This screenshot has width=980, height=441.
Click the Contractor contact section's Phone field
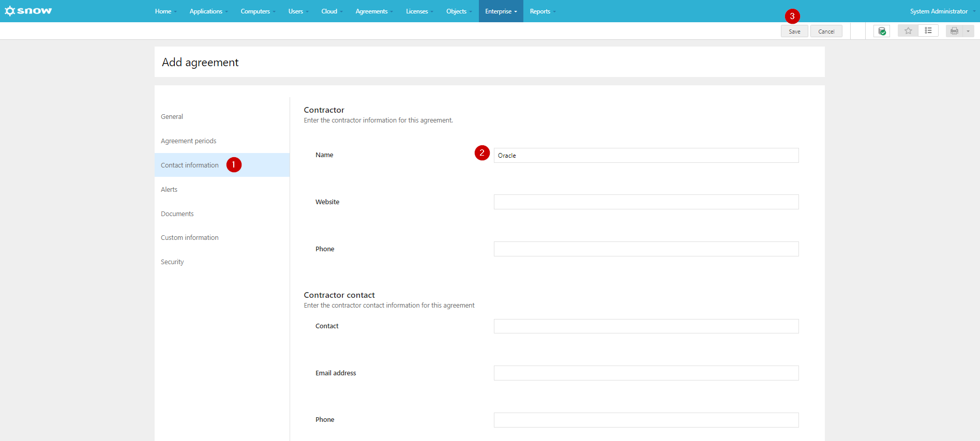point(646,420)
